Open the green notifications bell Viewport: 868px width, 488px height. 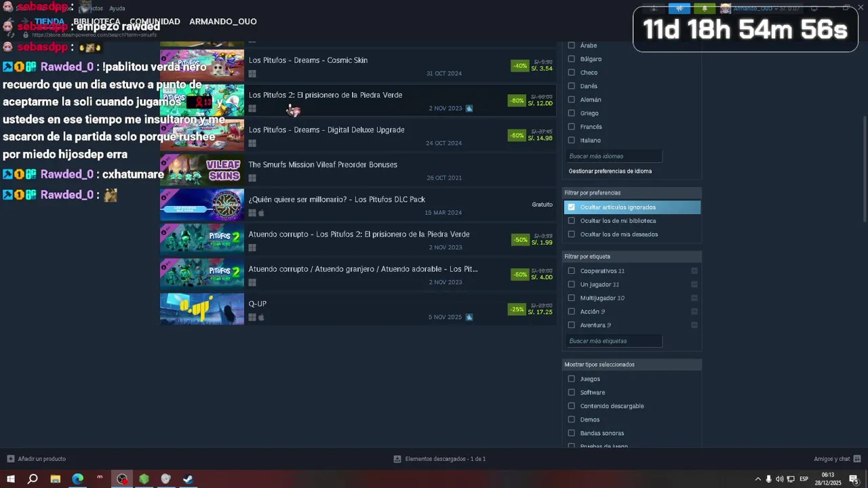pos(704,8)
